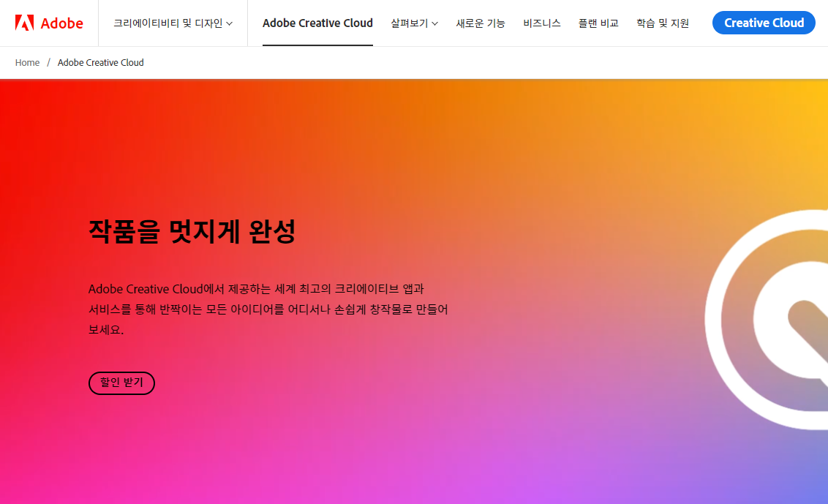Viewport: 828px width, 504px height.
Task: Go to the 비즈니스 menu item
Action: coord(542,23)
